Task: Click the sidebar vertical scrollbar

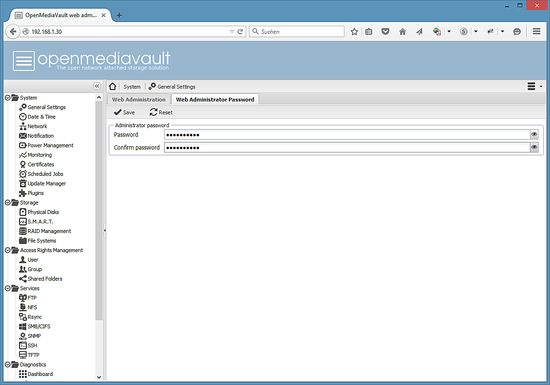Action: coord(99,210)
